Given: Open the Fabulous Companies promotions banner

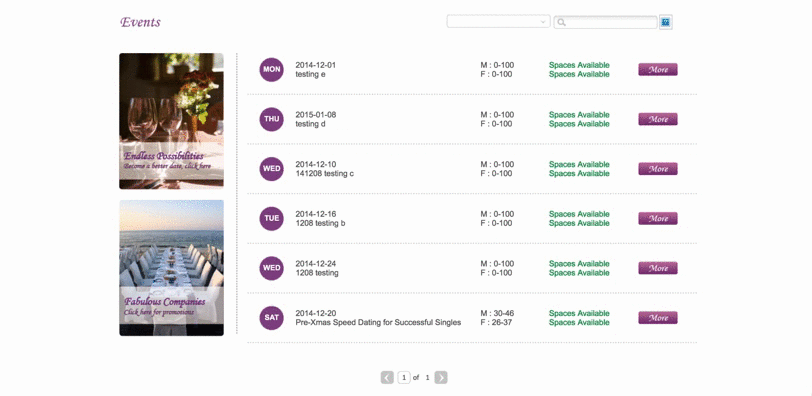Looking at the screenshot, I should point(171,268).
